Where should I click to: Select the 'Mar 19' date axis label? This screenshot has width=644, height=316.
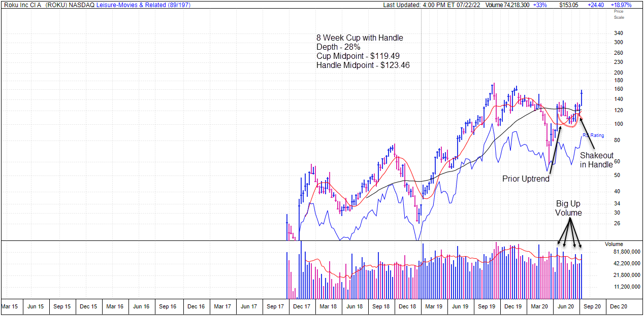click(434, 306)
